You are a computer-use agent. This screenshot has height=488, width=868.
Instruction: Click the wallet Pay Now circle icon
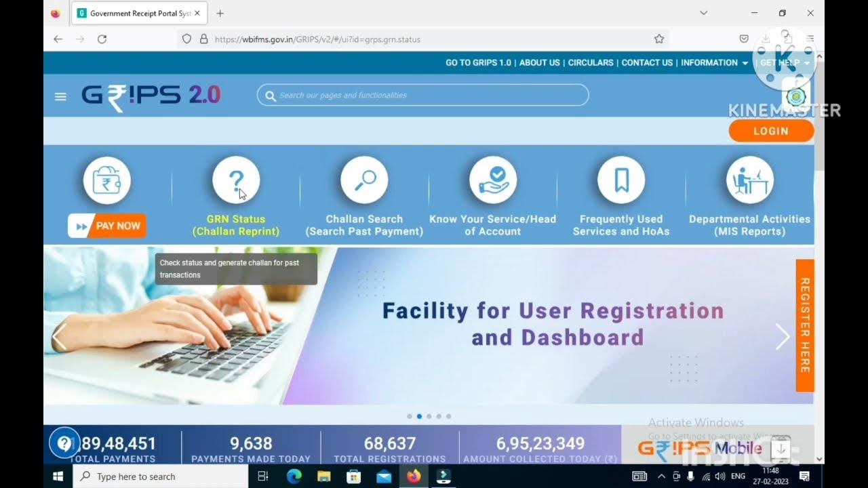pyautogui.click(x=107, y=180)
